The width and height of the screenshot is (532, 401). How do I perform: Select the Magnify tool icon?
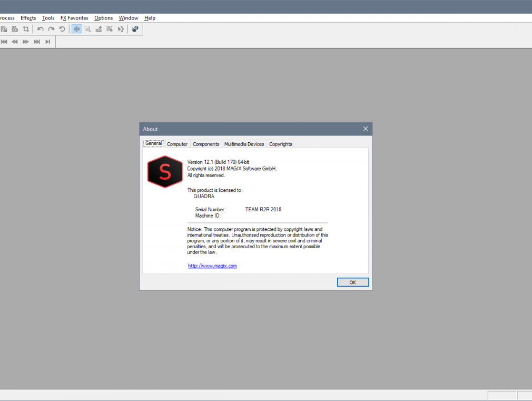click(x=88, y=29)
